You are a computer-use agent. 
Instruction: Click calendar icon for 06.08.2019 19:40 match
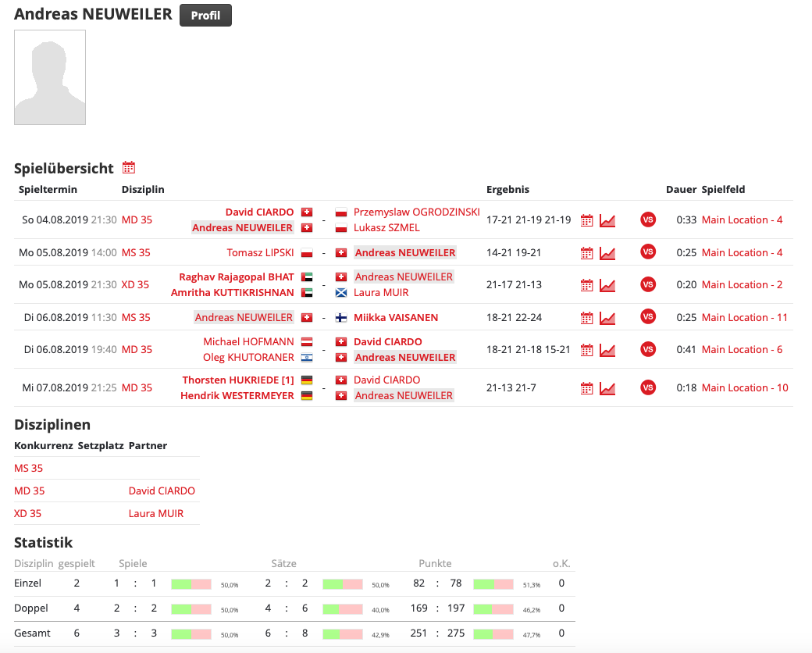tap(587, 350)
